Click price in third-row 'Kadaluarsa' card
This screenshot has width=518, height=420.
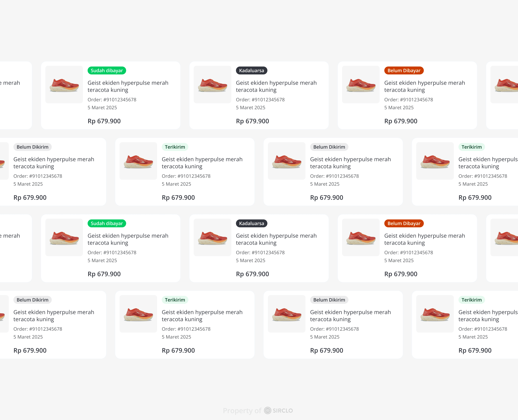[x=252, y=274]
